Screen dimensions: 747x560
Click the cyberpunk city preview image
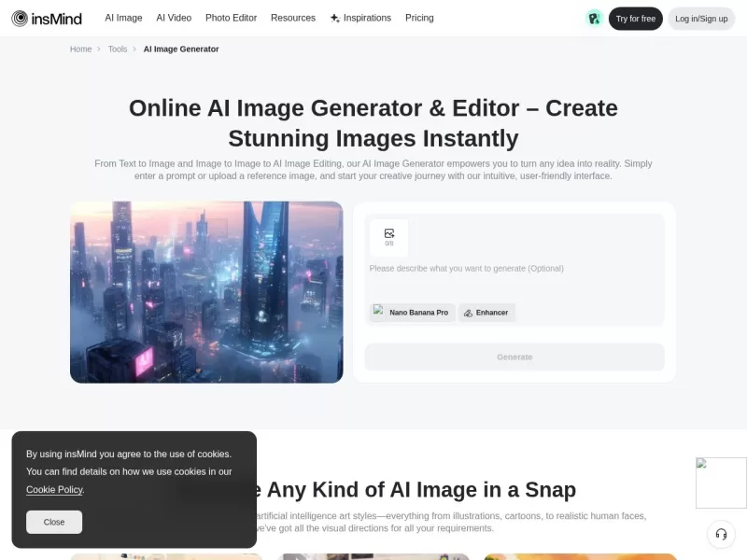206,292
